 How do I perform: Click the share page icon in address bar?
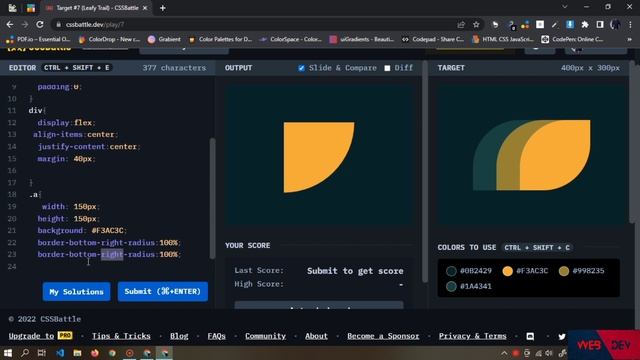(461, 24)
